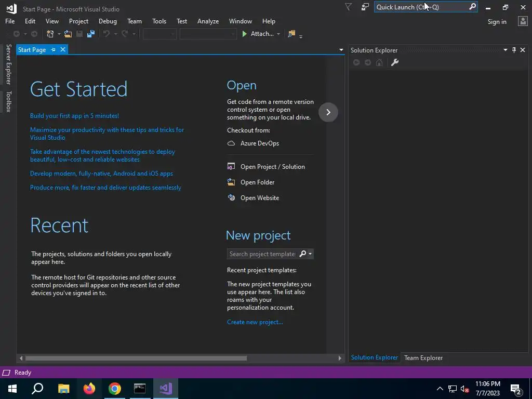
Task: Click the feedback icon near Quick Launch
Action: pos(365,7)
